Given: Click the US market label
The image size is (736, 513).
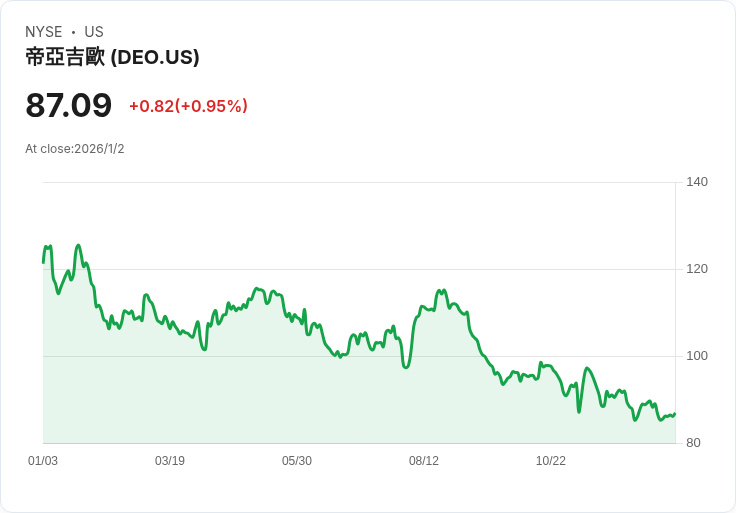Looking at the screenshot, I should coord(94,32).
